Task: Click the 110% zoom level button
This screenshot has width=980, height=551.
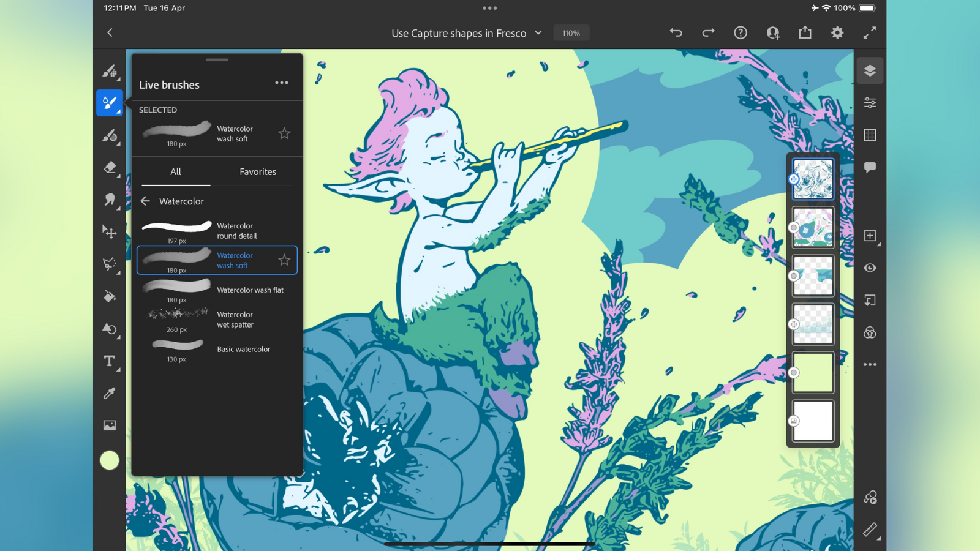Action: [571, 33]
